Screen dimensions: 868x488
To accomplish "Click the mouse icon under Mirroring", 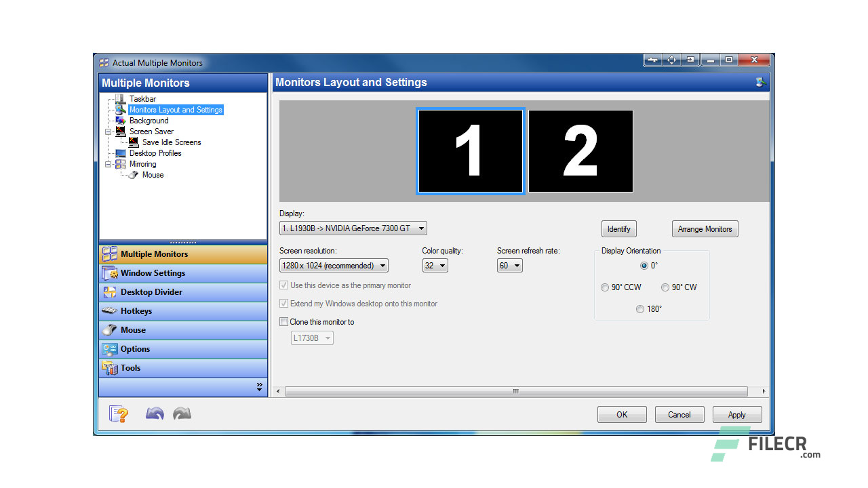I will tap(134, 175).
